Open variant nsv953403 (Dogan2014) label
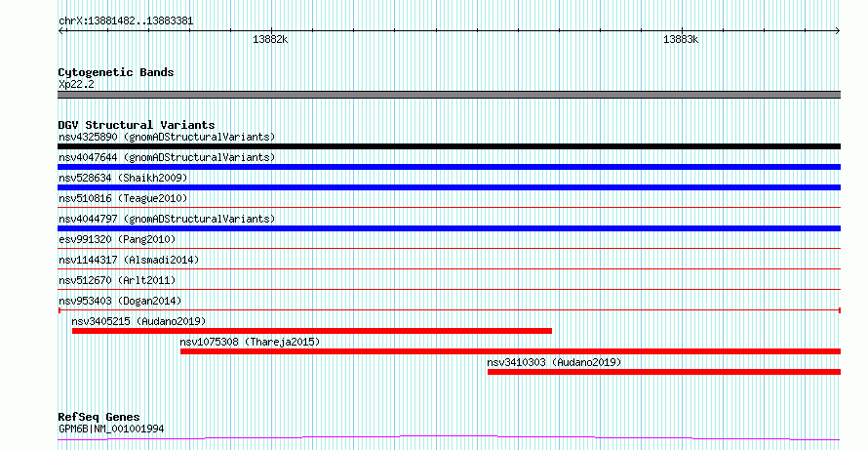This screenshot has width=868, height=450. (120, 301)
